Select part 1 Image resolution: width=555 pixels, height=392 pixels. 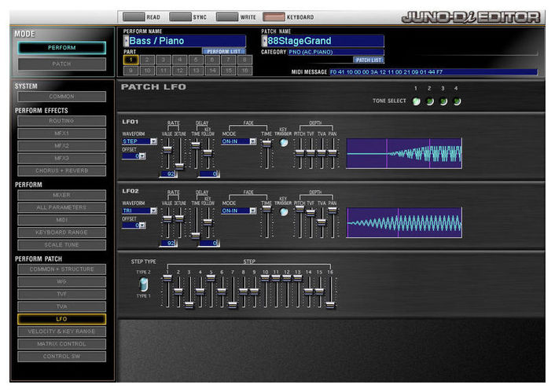[130, 60]
